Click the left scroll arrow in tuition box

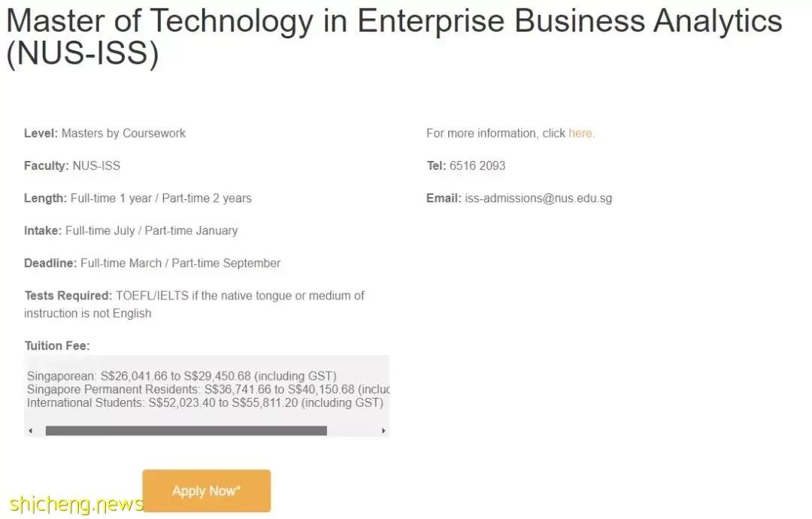tap(31, 430)
